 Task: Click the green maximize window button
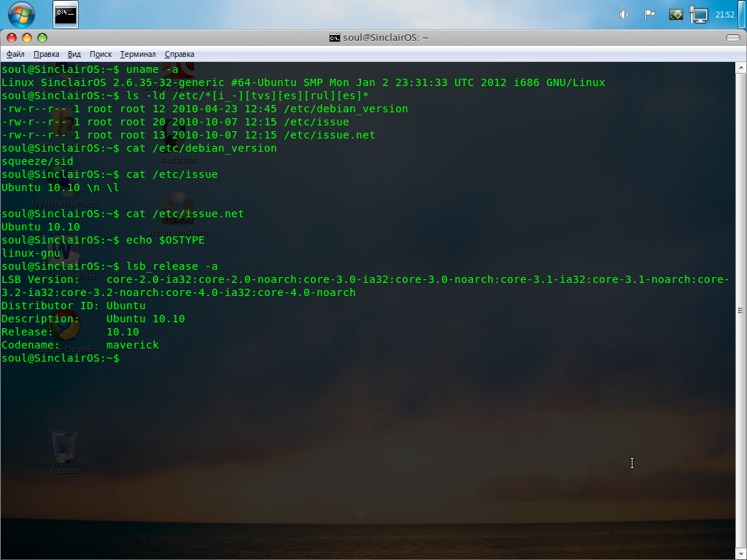42,38
